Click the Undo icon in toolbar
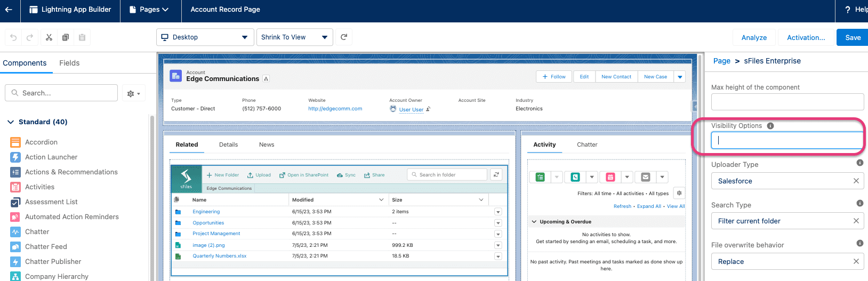The width and height of the screenshot is (868, 281). click(13, 37)
